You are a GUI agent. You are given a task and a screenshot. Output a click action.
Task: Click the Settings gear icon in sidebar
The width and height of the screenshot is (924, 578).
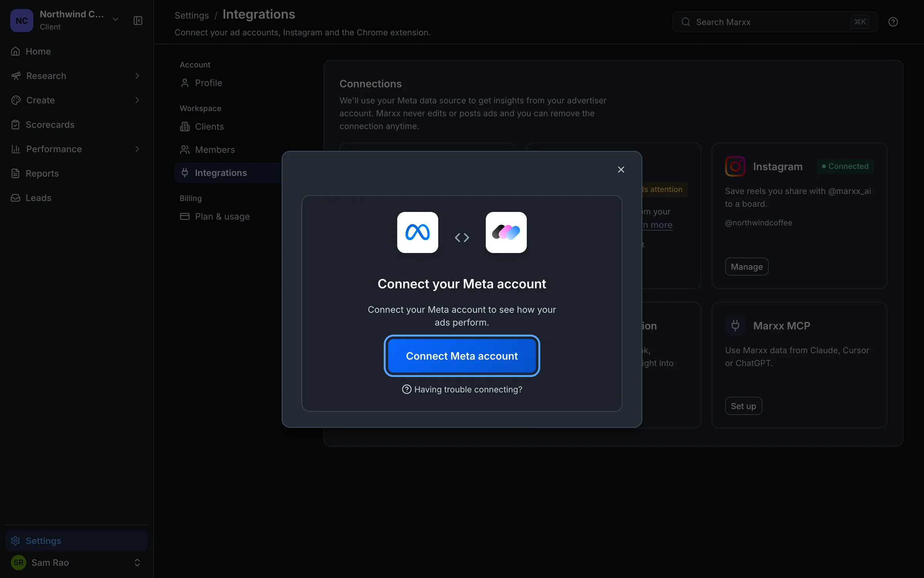point(15,541)
